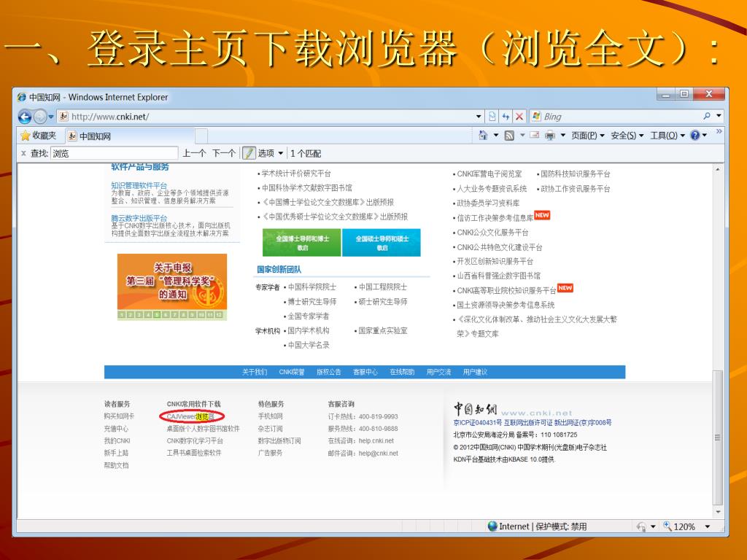This screenshot has width=747, height=560.
Task: Refresh the page using the refresh icon
Action: pos(506,117)
